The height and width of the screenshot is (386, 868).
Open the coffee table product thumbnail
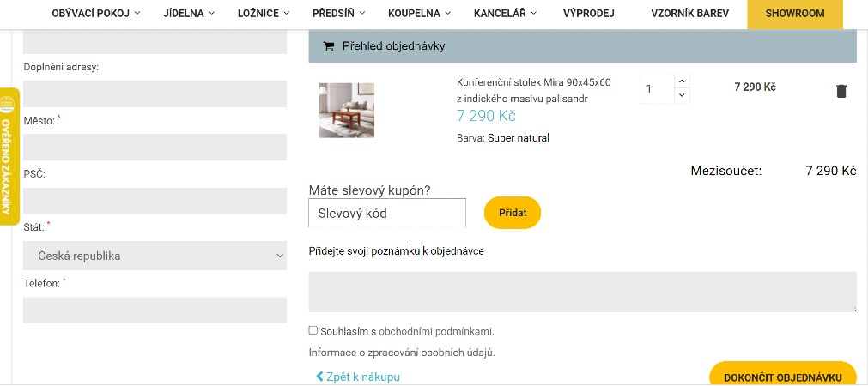click(x=347, y=110)
